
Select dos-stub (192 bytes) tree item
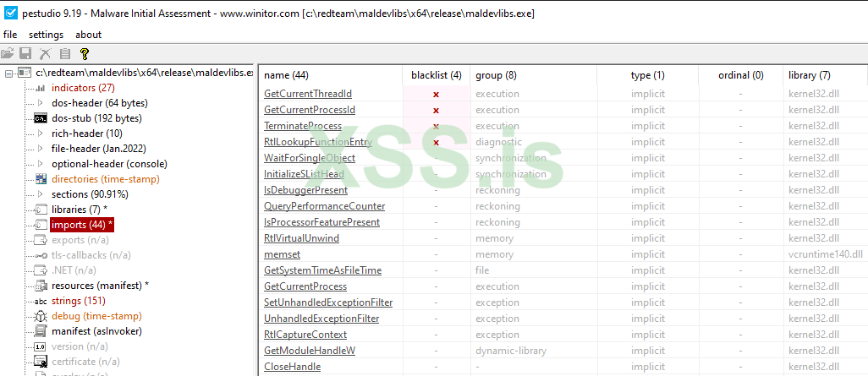96,118
